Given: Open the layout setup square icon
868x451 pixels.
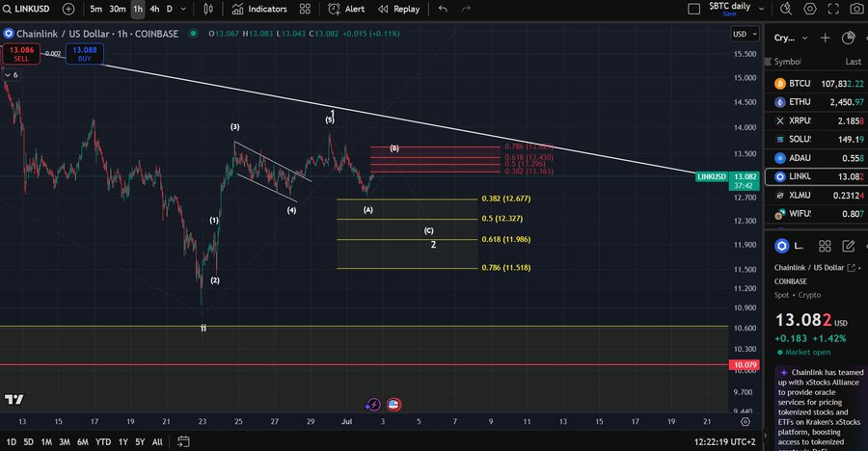Looking at the screenshot, I should click(693, 9).
